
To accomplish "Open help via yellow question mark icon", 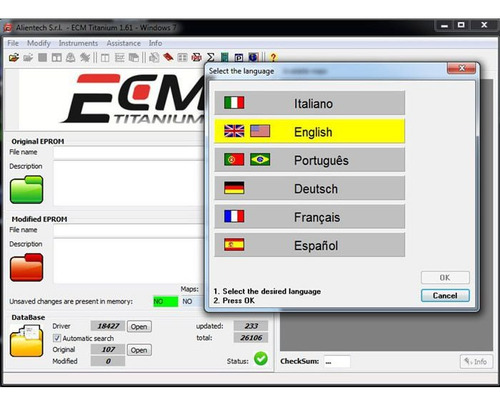I will pyautogui.click(x=273, y=58).
